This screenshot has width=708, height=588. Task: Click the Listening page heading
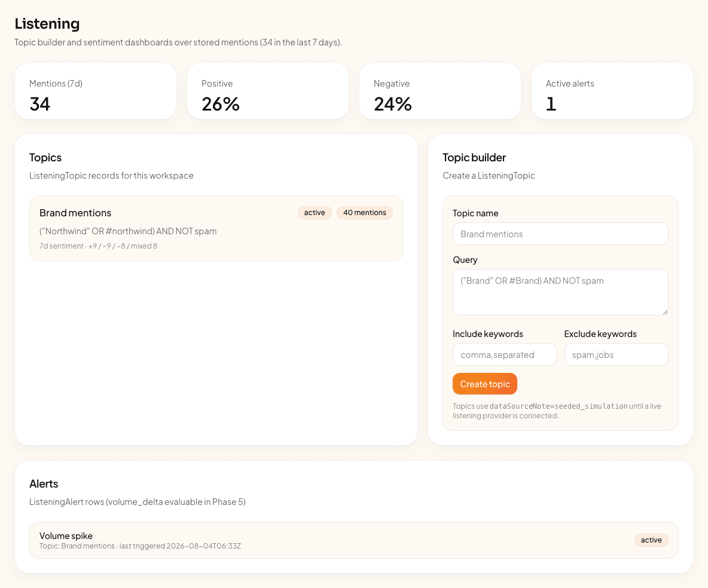point(47,23)
